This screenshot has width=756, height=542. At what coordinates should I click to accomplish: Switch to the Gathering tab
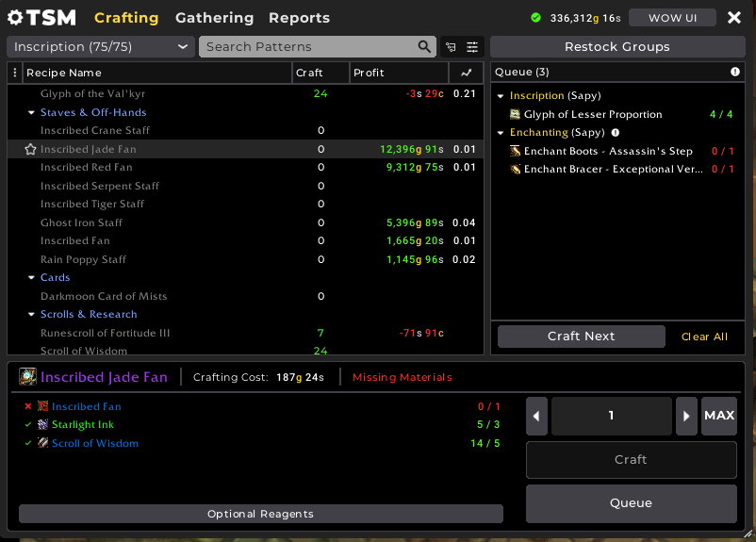(x=215, y=18)
